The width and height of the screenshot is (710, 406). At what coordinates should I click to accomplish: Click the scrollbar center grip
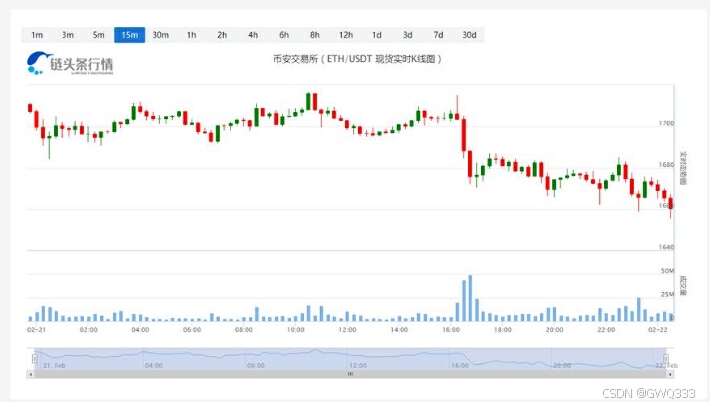(350, 374)
